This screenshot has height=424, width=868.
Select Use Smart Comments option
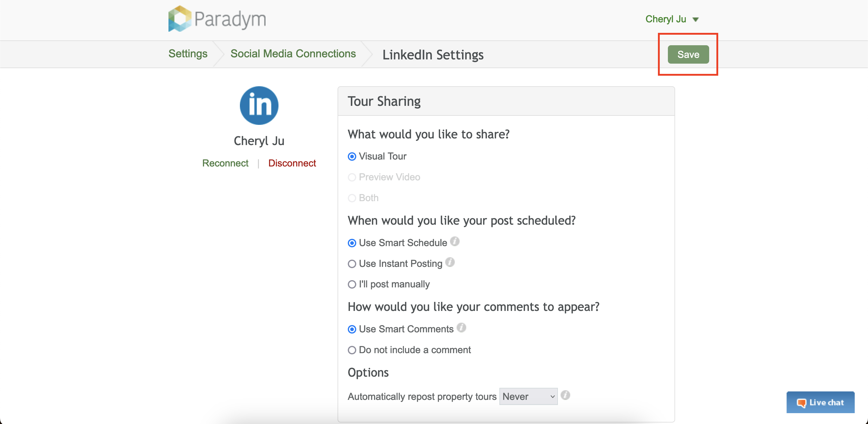click(352, 329)
